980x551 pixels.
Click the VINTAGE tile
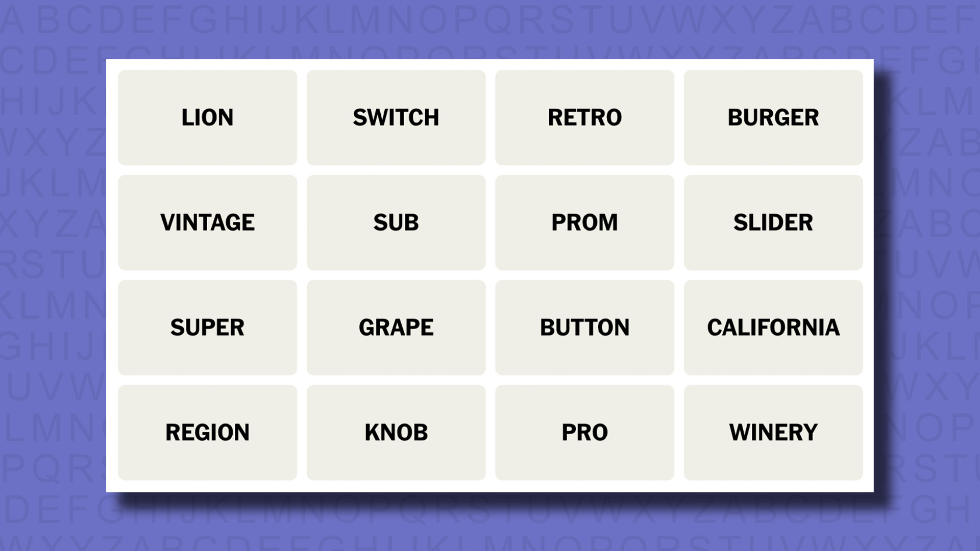click(207, 222)
